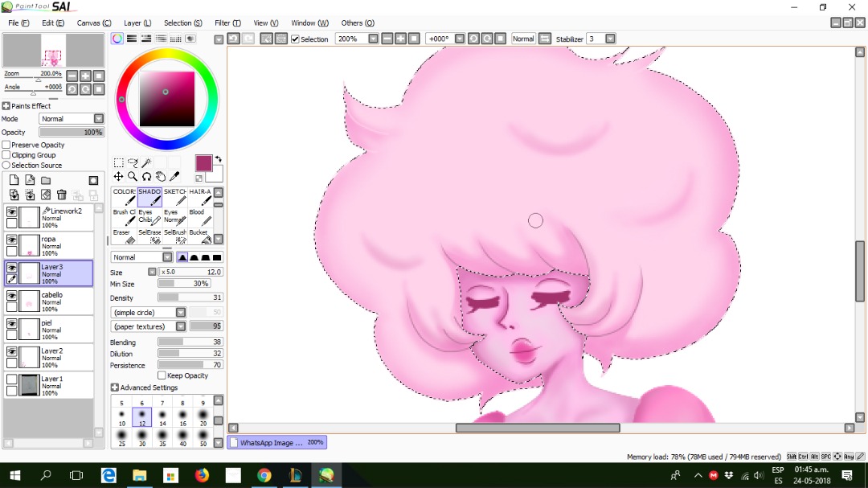Viewport: 868px width, 488px height.
Task: Select the Eyedropper color picker tool
Action: 174,176
